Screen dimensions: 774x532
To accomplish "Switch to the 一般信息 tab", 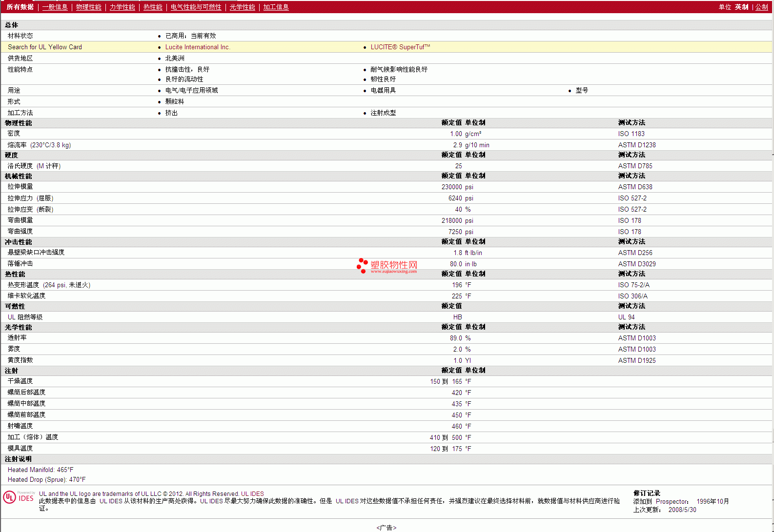I will [55, 7].
